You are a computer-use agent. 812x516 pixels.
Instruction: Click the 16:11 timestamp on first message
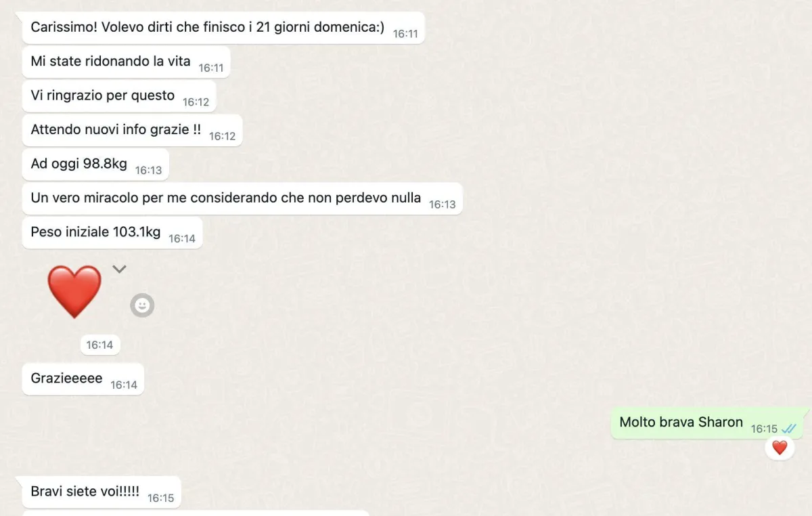405,33
